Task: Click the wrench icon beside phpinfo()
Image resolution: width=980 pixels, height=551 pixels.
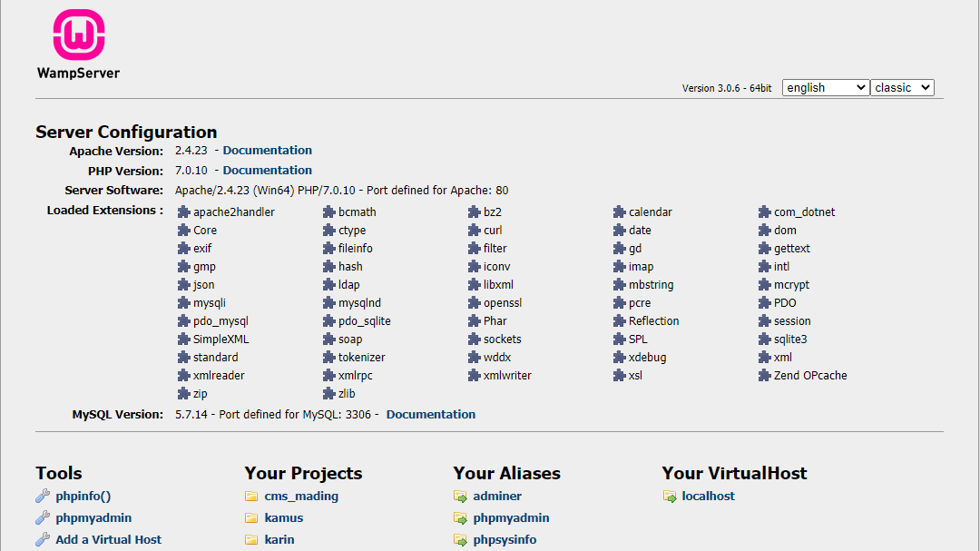Action: [43, 496]
